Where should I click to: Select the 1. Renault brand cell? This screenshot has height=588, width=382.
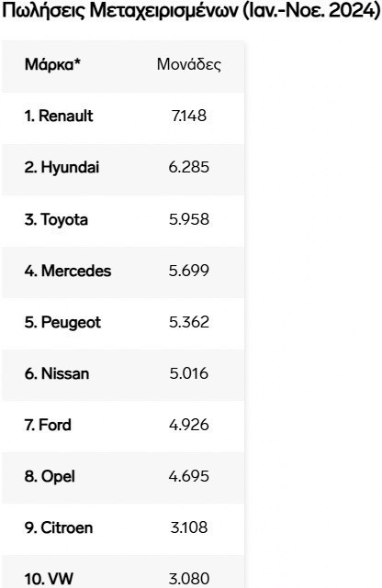point(59,116)
